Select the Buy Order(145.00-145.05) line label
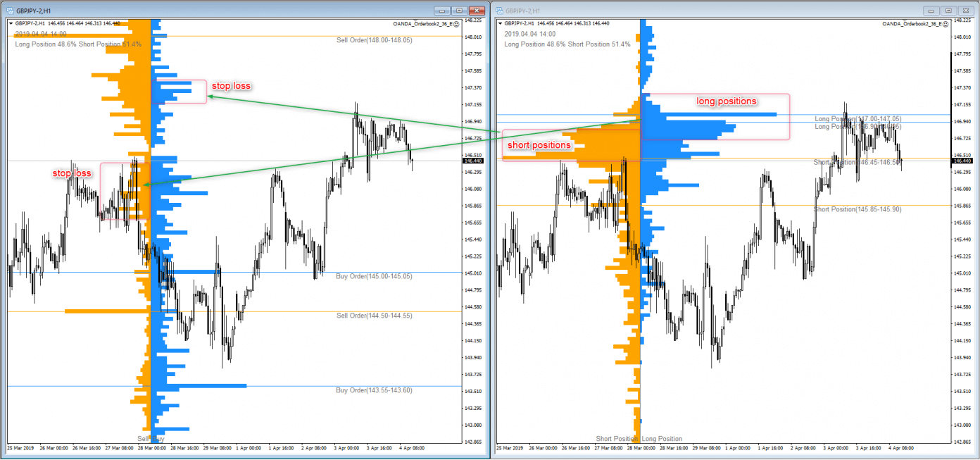This screenshot has width=980, height=460. point(374,276)
